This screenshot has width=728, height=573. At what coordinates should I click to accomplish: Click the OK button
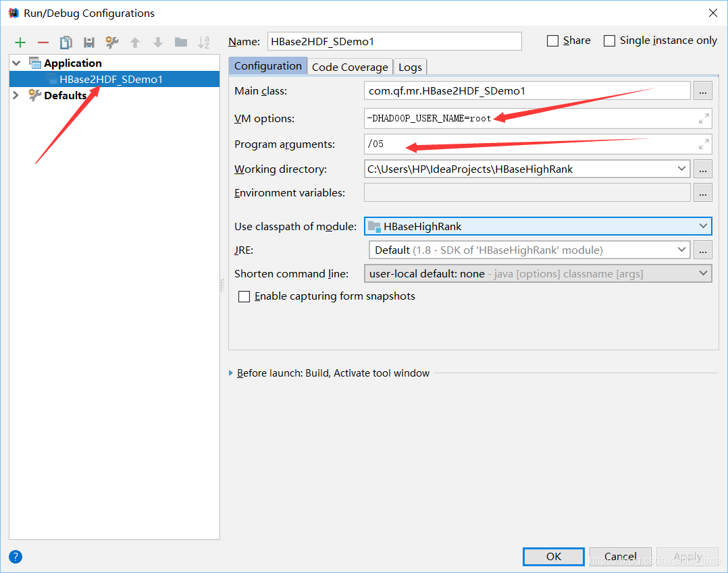(x=554, y=556)
